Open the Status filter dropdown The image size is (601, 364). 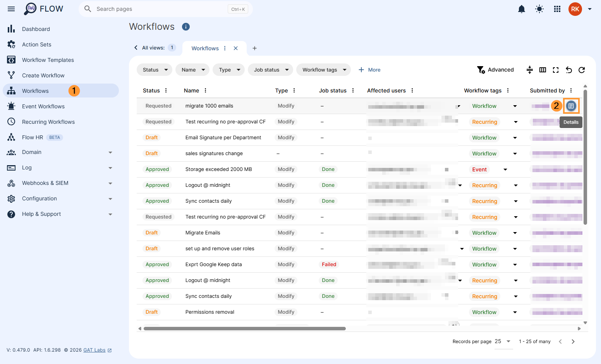click(x=155, y=70)
